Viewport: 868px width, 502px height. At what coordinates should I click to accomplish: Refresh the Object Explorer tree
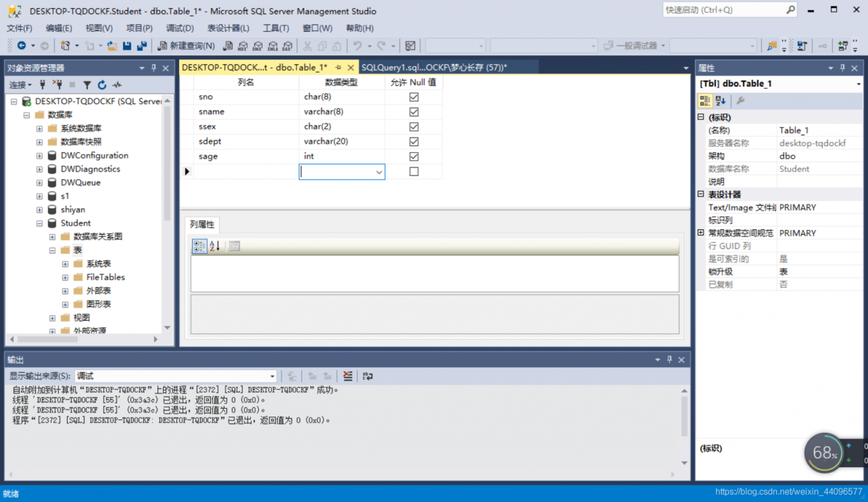[102, 85]
